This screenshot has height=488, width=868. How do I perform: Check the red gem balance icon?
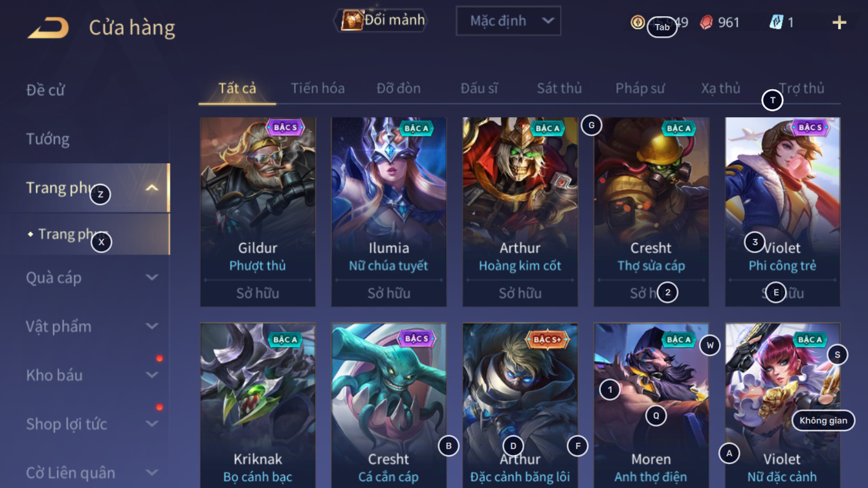[706, 22]
